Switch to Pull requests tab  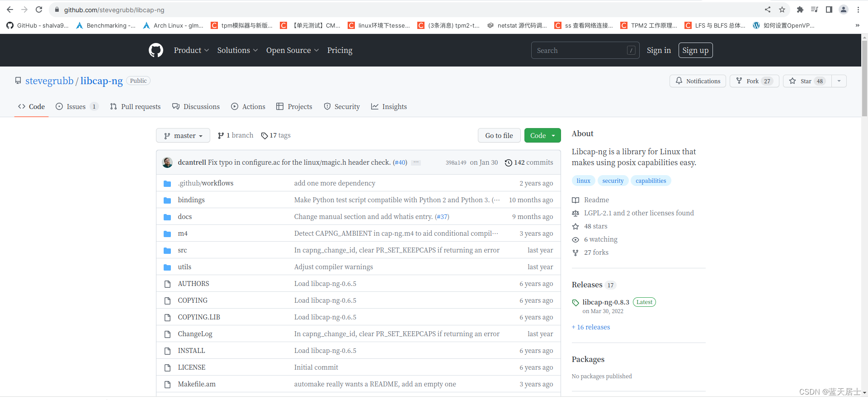click(135, 106)
